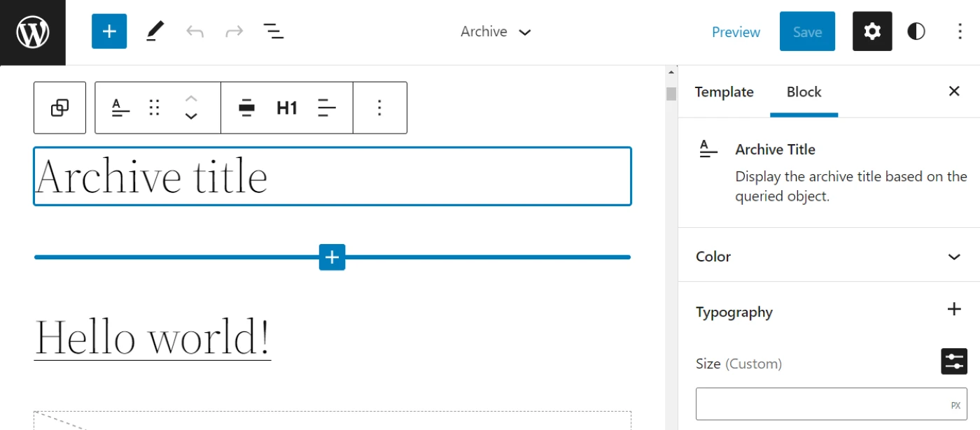980x430 pixels.
Task: Toggle the Settings gear sidebar
Action: [x=872, y=31]
